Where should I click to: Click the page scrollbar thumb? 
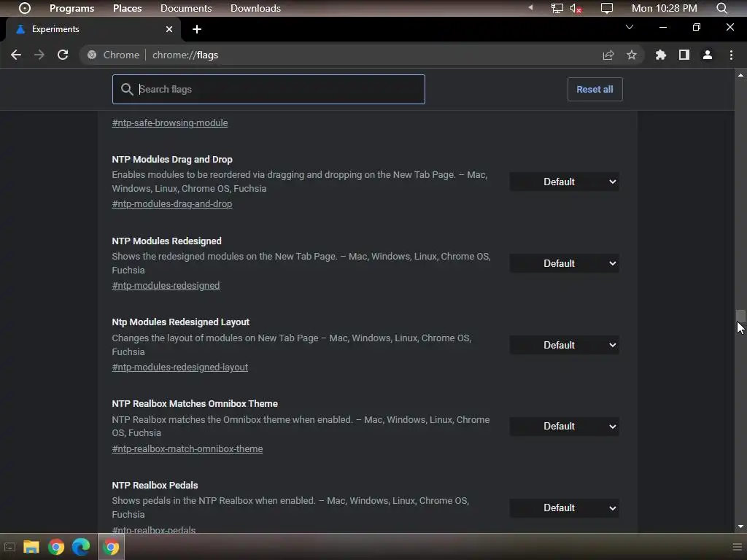pos(740,316)
